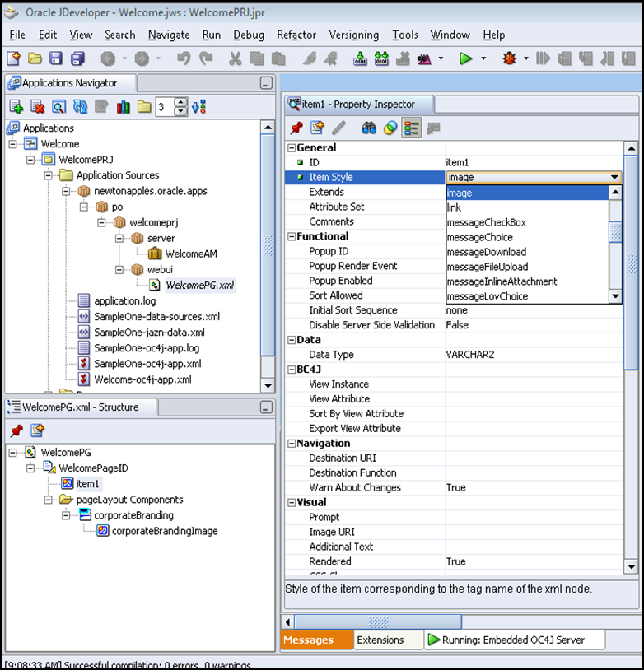
Task: Click the Find binoculars icon in Property Inspector
Action: (369, 128)
